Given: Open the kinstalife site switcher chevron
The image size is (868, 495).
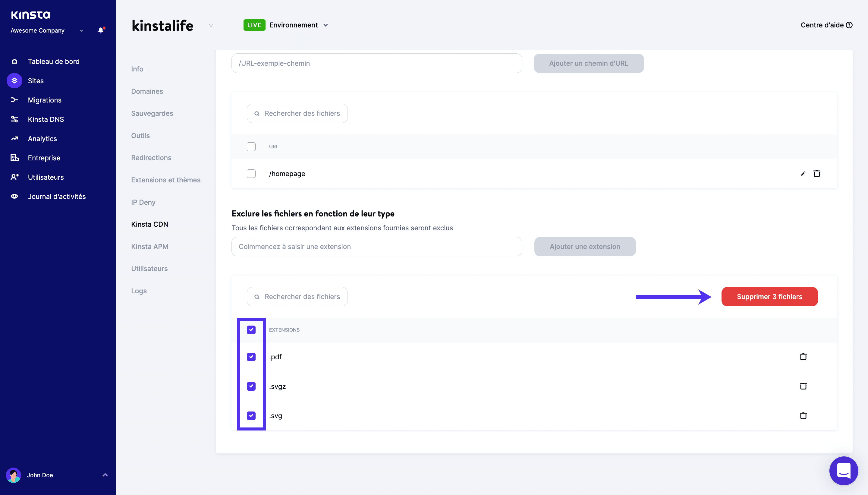Looking at the screenshot, I should pos(211,26).
